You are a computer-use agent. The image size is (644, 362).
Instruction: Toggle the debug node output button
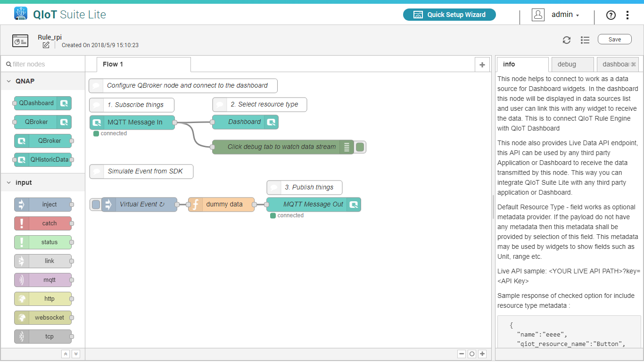(x=360, y=147)
